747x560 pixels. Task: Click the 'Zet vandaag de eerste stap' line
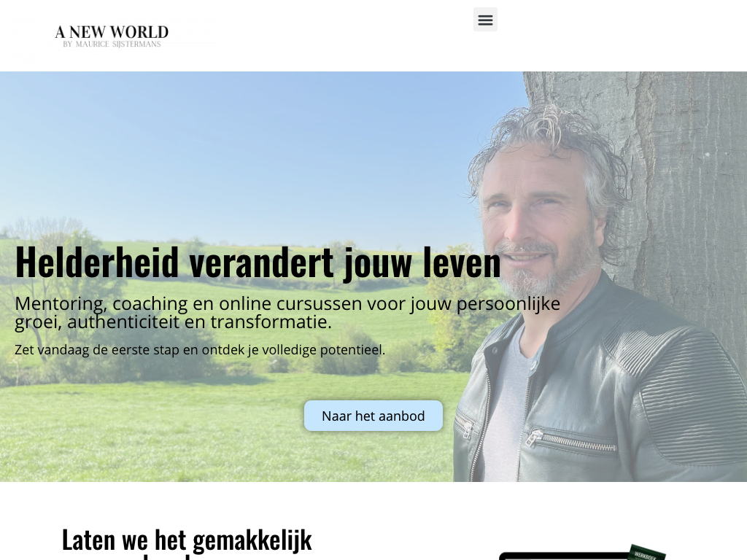200,349
